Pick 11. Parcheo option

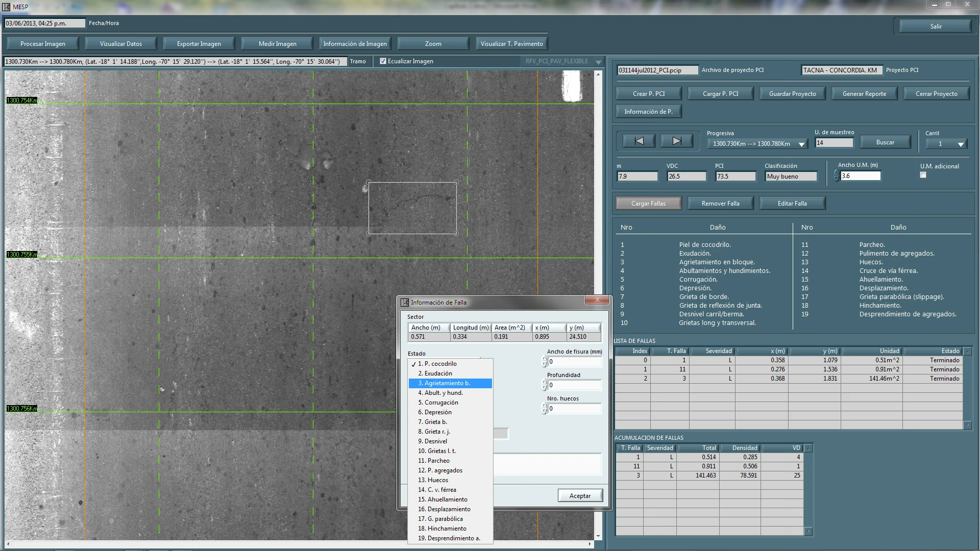click(x=450, y=461)
